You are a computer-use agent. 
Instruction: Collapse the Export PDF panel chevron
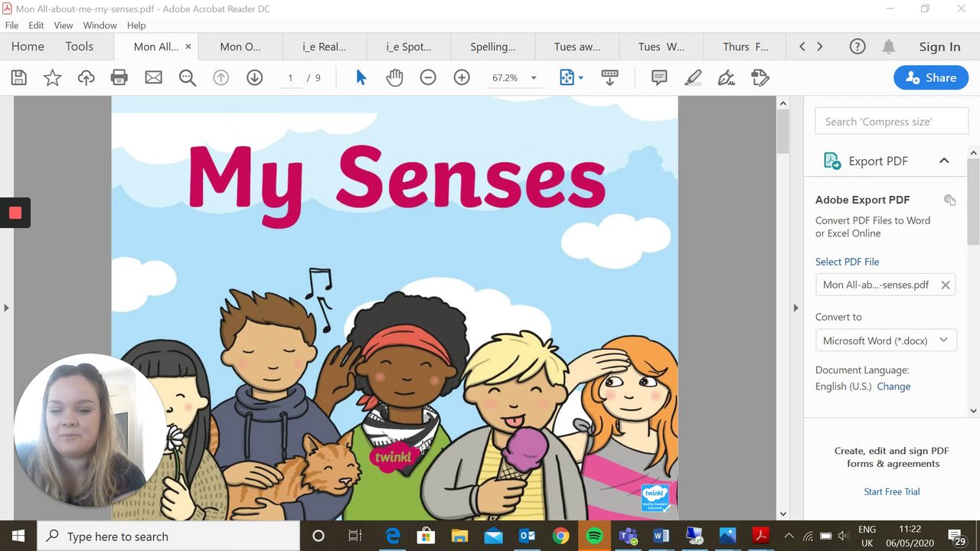[944, 161]
